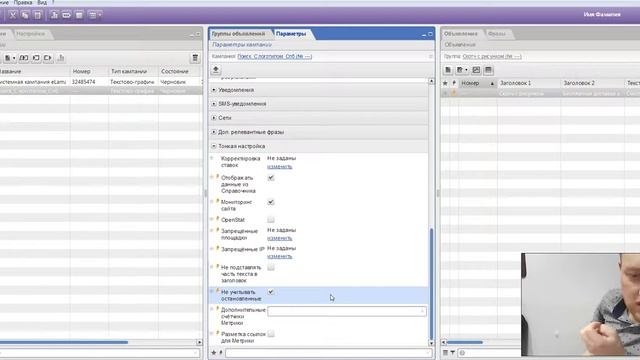This screenshot has width=640, height=360.
Task: Expand the 'Уведомления' section
Action: click(214, 90)
